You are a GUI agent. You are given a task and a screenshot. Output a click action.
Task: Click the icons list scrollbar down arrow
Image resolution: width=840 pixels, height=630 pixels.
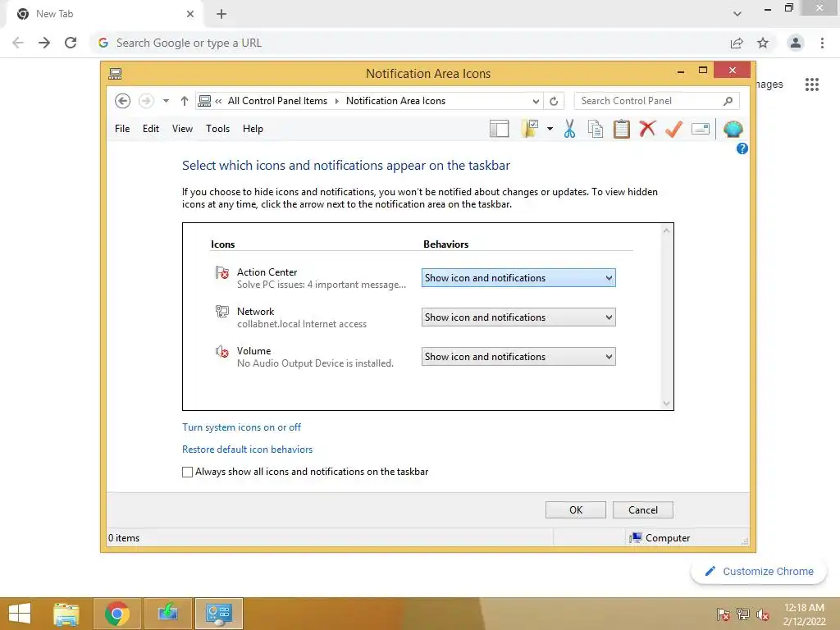[666, 404]
